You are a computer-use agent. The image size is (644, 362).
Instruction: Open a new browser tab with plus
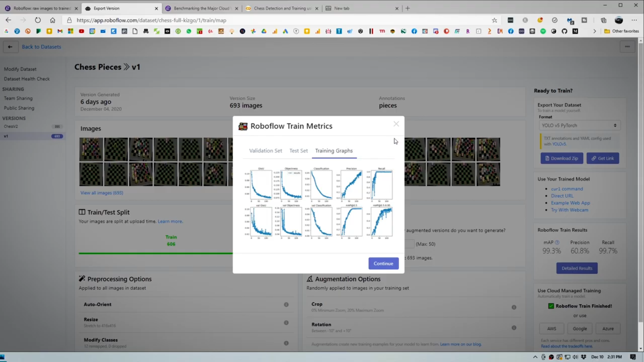click(x=408, y=8)
